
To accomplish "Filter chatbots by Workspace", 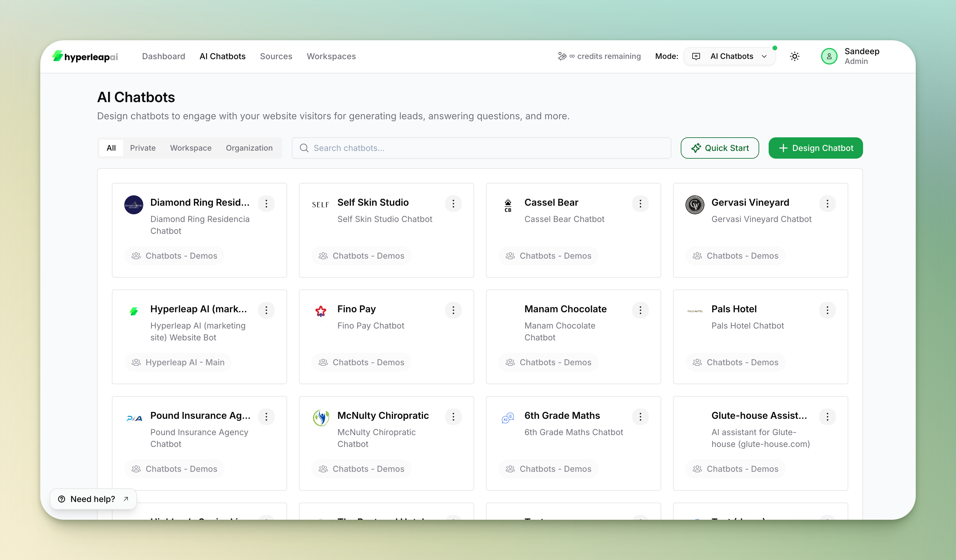I will click(190, 148).
